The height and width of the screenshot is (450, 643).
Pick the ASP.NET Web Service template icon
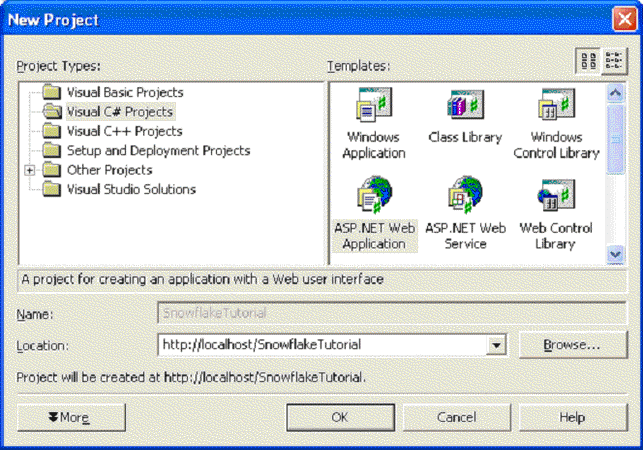[465, 195]
